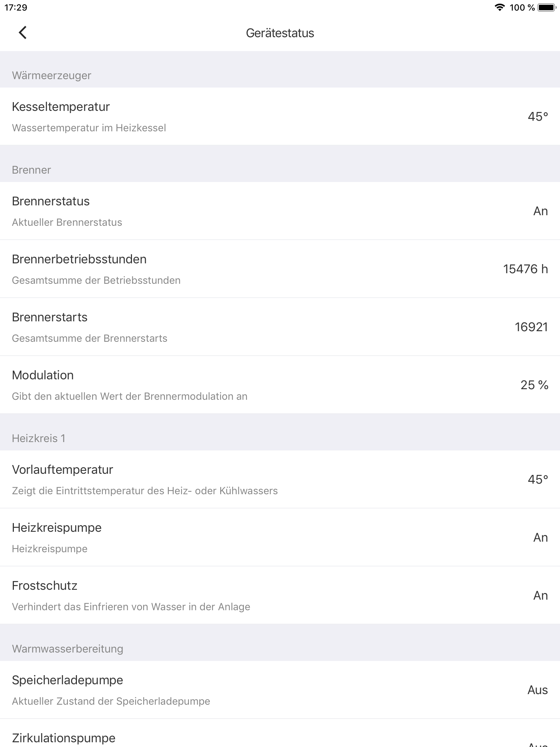Tap the Warmwasserbereitung section header
Viewport: 560px width, 747px height.
[x=67, y=649]
